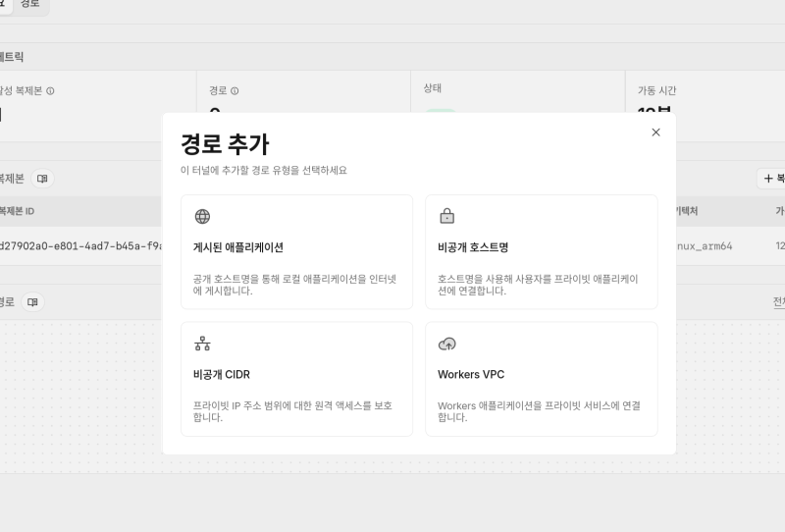Click the Workers VPC description text
The width and height of the screenshot is (785, 532).
(539, 411)
